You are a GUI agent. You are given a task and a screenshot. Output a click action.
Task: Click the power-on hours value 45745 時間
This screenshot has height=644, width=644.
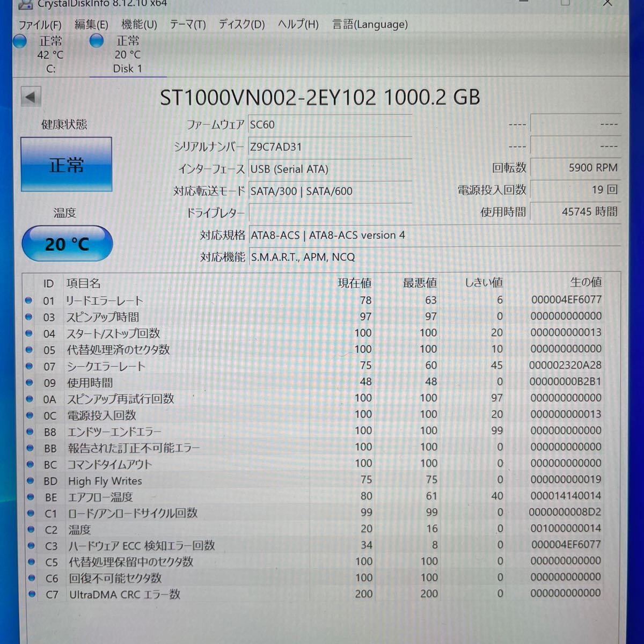point(575,212)
